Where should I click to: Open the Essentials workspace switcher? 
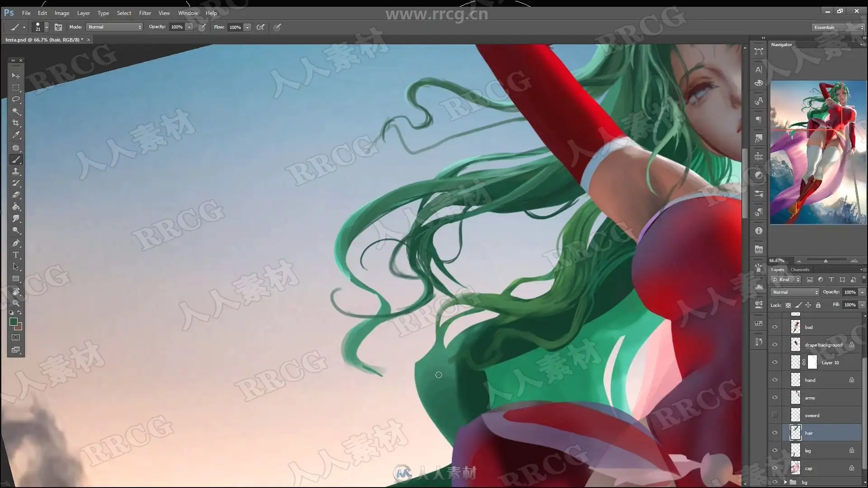pyautogui.click(x=838, y=28)
